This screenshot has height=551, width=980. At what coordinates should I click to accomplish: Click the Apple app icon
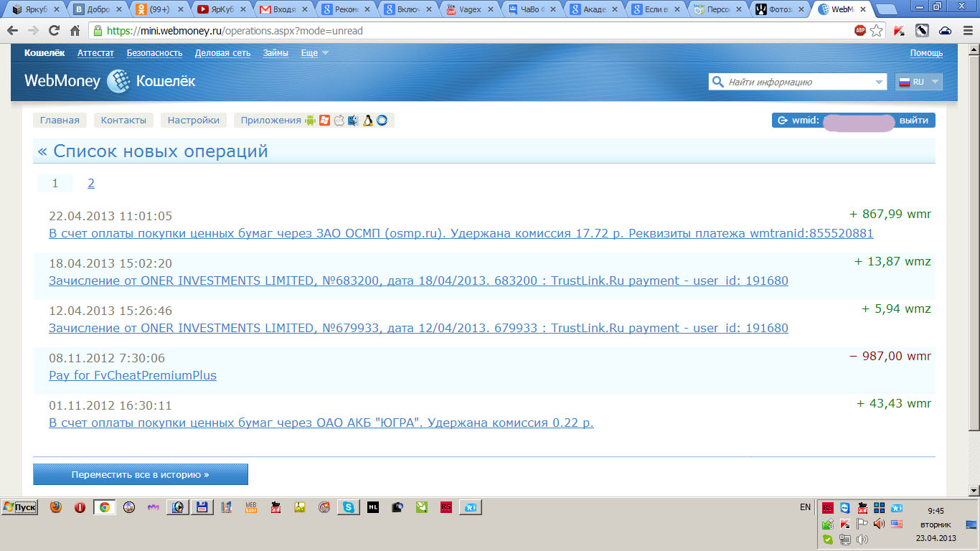tap(339, 121)
